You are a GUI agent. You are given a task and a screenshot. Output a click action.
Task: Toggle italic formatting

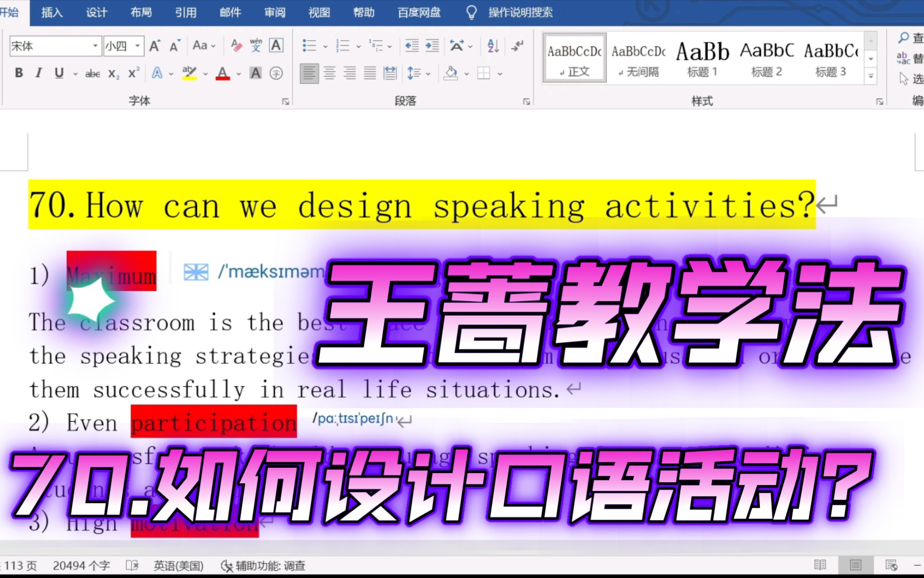(37, 73)
